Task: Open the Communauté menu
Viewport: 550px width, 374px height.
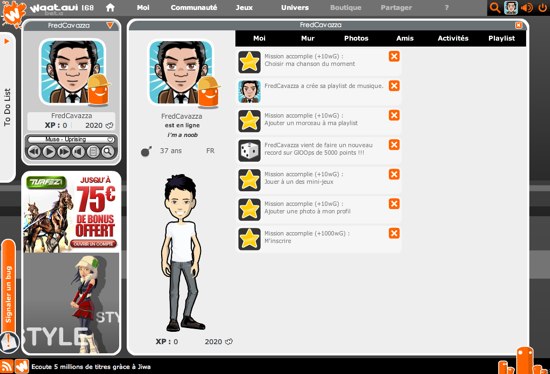Action: 194,7
